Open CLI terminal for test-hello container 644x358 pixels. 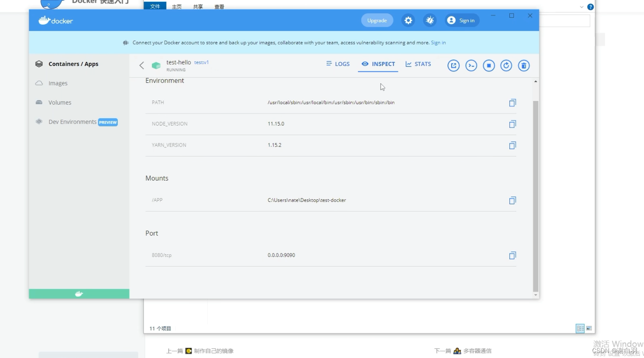click(x=471, y=66)
